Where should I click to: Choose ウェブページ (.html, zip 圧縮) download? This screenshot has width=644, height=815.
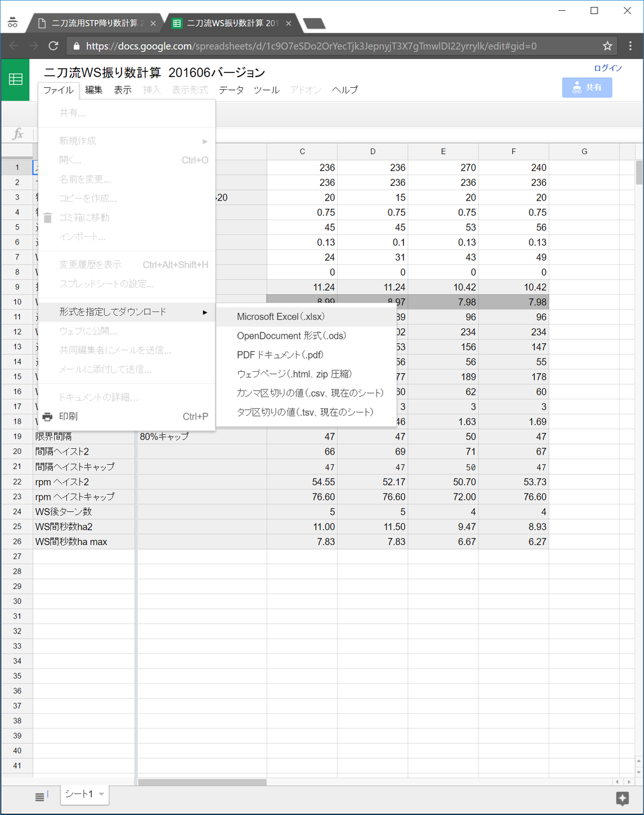point(306,374)
